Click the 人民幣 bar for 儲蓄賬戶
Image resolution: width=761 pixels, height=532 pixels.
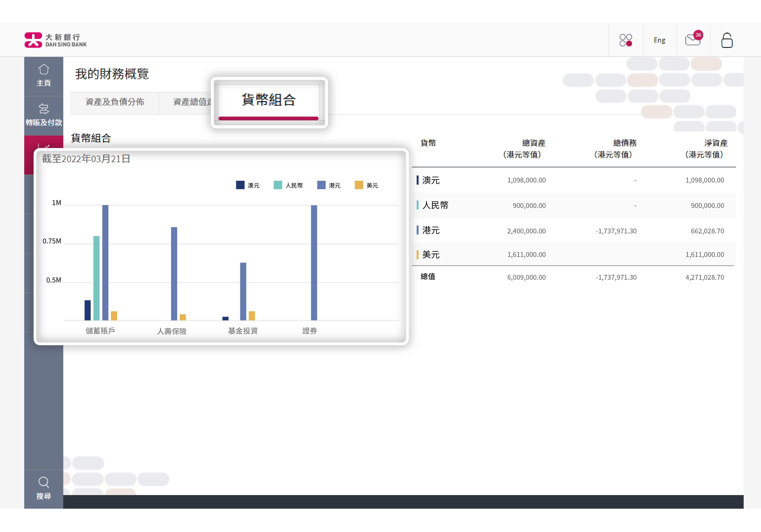(x=97, y=278)
